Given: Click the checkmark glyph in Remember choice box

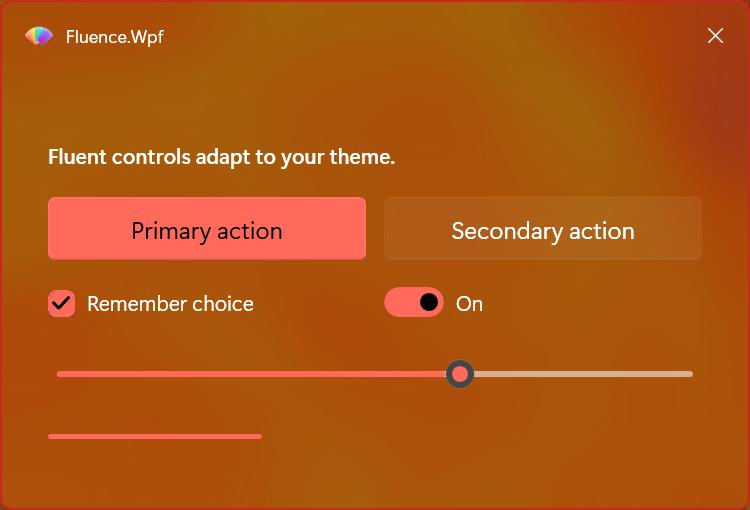Looking at the screenshot, I should (x=61, y=303).
